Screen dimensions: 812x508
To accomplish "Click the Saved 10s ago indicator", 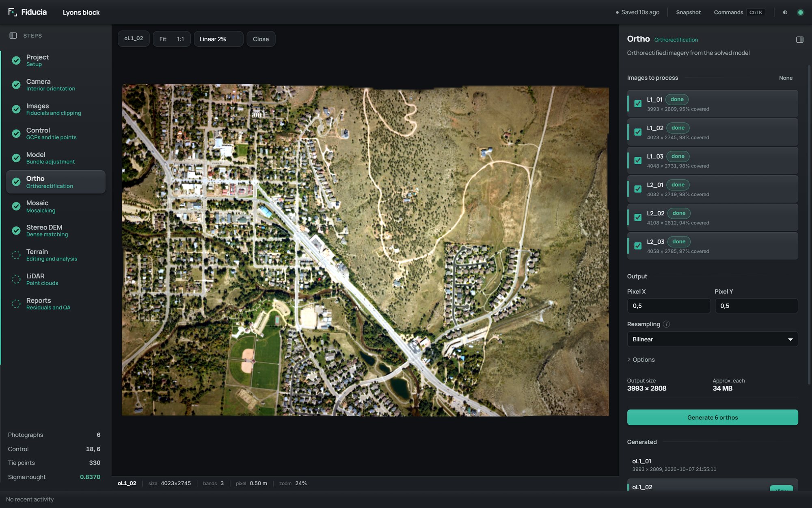I will pos(638,12).
